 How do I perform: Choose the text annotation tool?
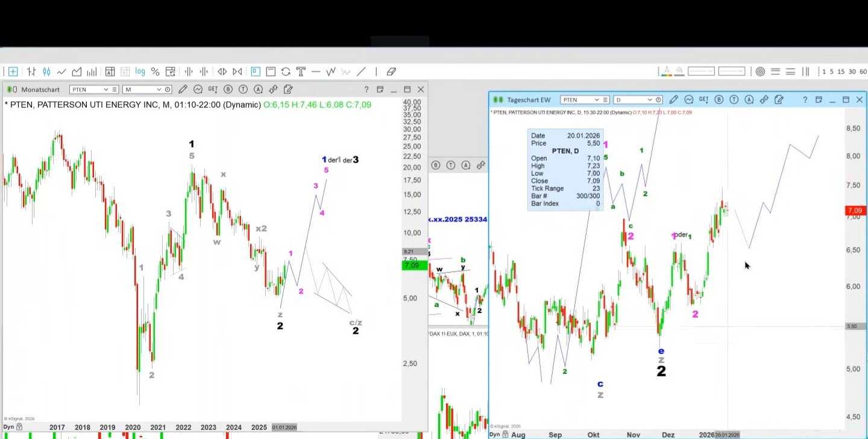[301, 72]
